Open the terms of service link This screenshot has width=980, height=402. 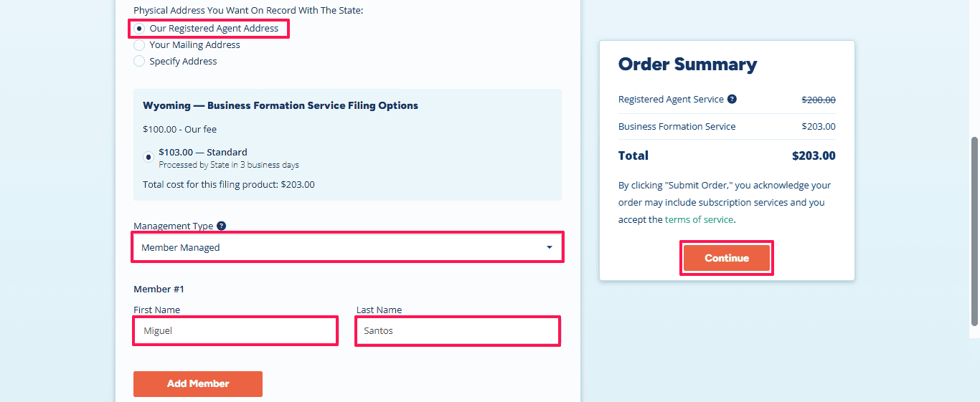point(699,220)
